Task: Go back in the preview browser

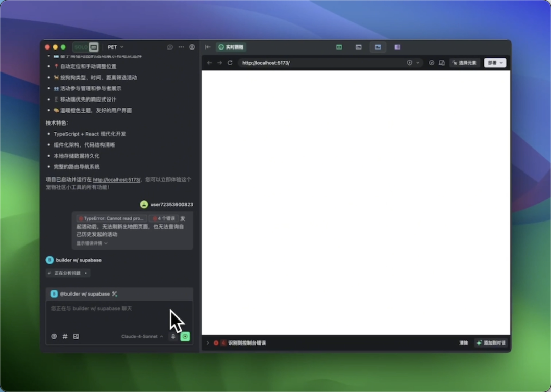Action: pos(209,63)
